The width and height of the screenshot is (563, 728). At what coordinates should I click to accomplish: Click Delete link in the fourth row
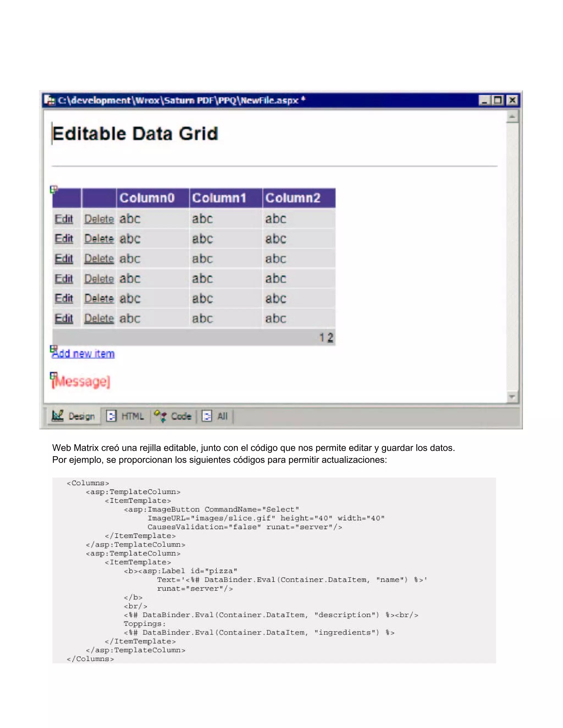99,279
